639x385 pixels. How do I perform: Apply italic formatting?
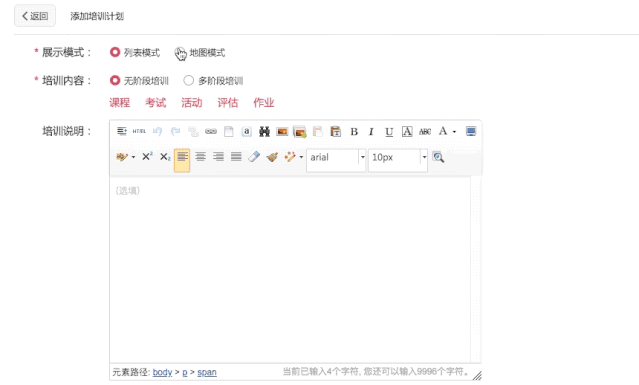click(x=371, y=132)
